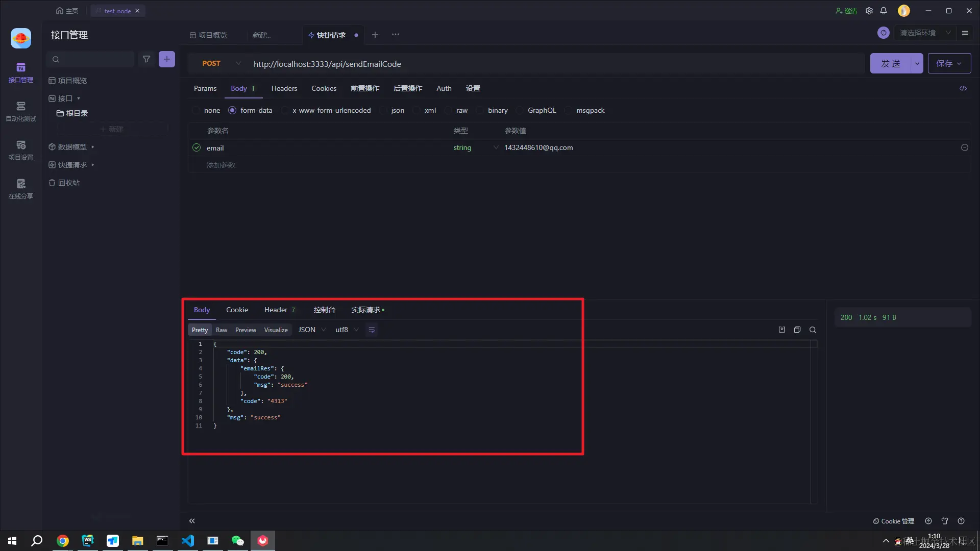The width and height of the screenshot is (980, 551).
Task: Expand the 接口 tree node
Action: (79, 98)
